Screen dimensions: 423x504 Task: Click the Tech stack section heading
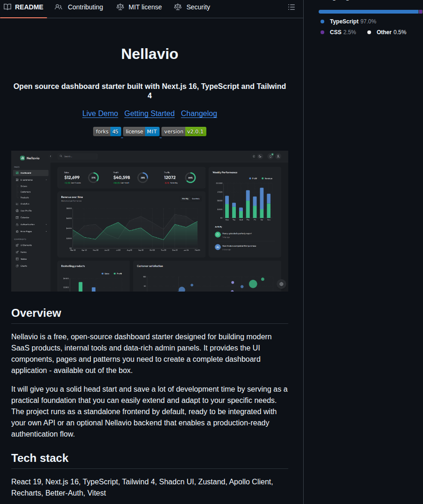click(40, 458)
